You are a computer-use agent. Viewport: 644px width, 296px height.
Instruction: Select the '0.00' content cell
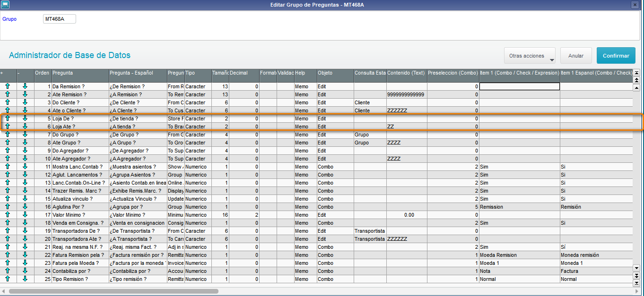(x=407, y=215)
